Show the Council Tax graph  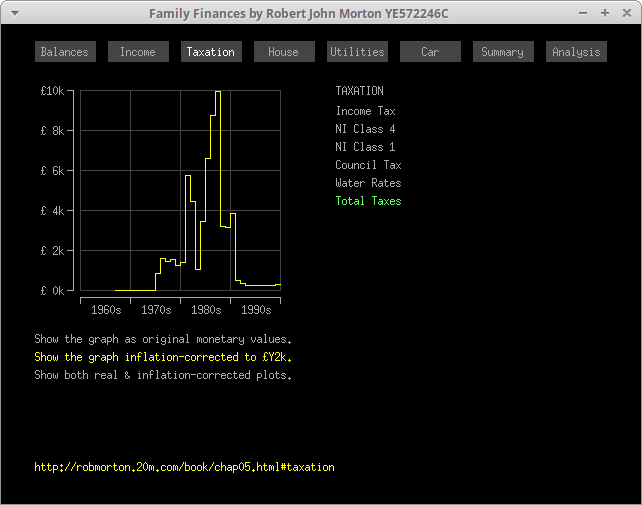(368, 165)
